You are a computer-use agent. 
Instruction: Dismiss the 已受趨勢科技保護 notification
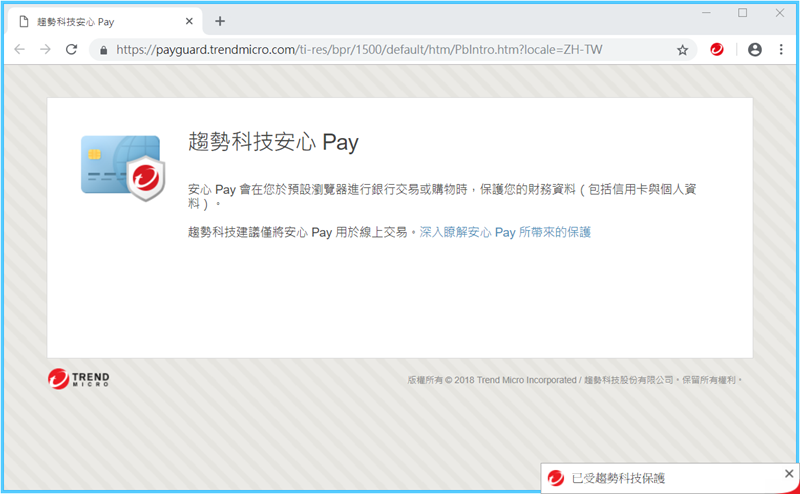coord(789,474)
